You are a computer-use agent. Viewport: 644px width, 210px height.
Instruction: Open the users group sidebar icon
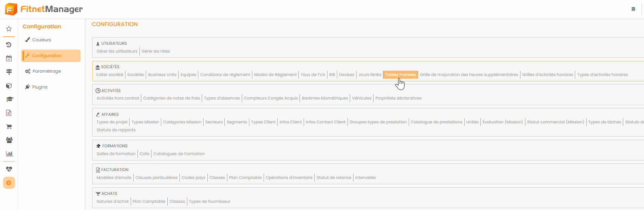[9, 140]
